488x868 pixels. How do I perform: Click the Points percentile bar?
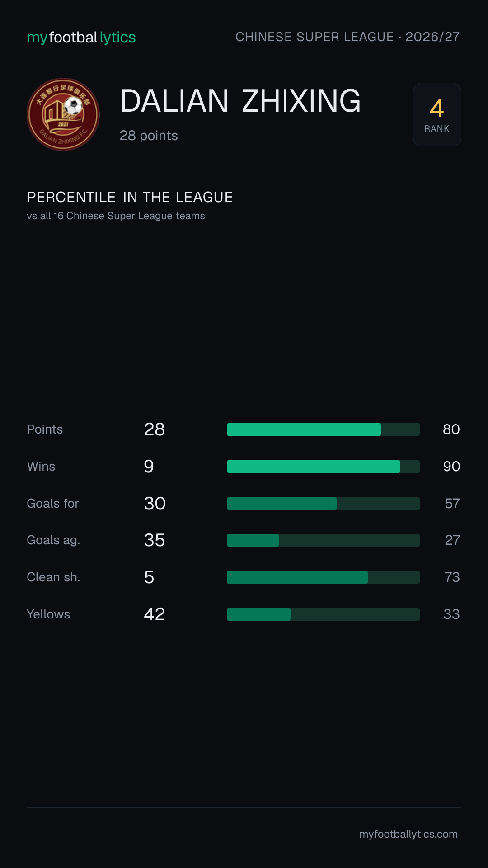pos(323,429)
